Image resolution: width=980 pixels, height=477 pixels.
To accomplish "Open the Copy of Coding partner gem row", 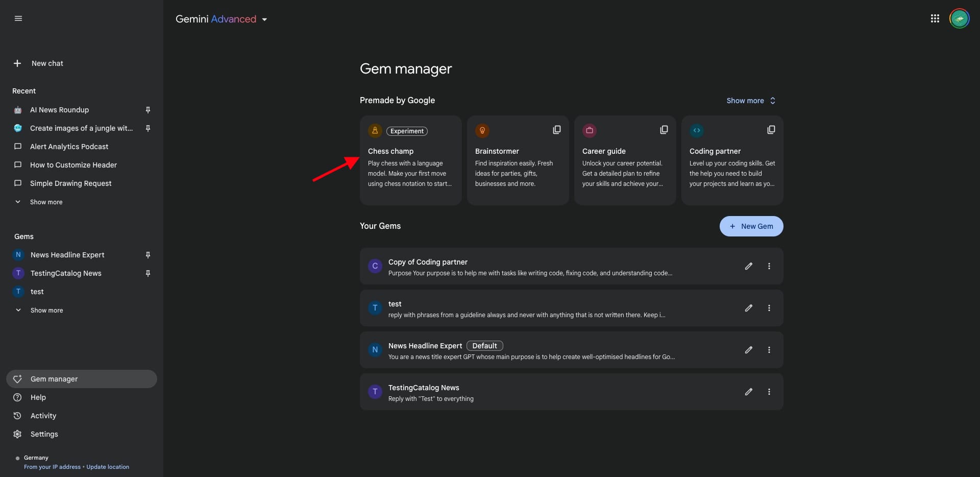I will [x=572, y=266].
